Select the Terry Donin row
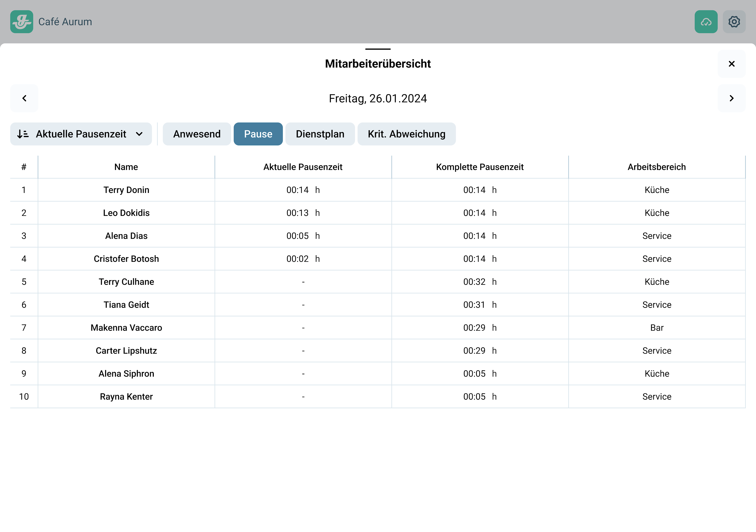This screenshot has width=756, height=532. (126, 190)
